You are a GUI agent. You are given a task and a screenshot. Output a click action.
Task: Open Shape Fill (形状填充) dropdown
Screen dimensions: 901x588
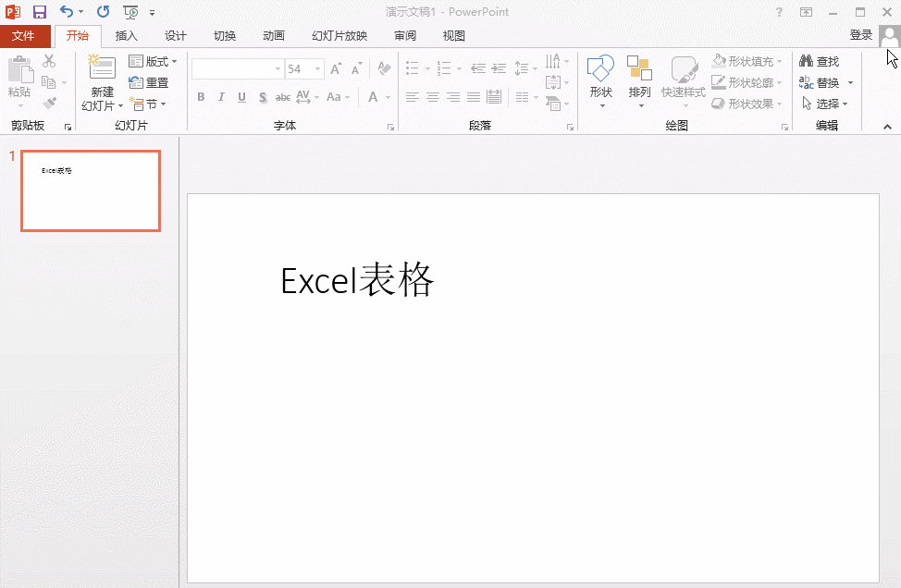747,61
